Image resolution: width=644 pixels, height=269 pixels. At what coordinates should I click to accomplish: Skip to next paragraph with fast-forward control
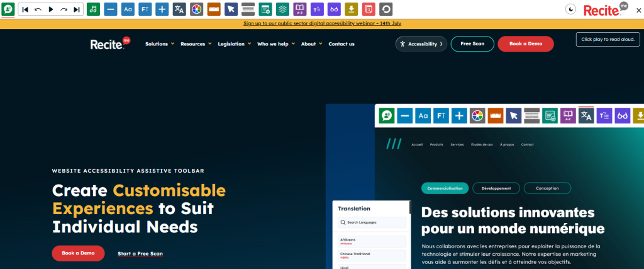coord(76,9)
